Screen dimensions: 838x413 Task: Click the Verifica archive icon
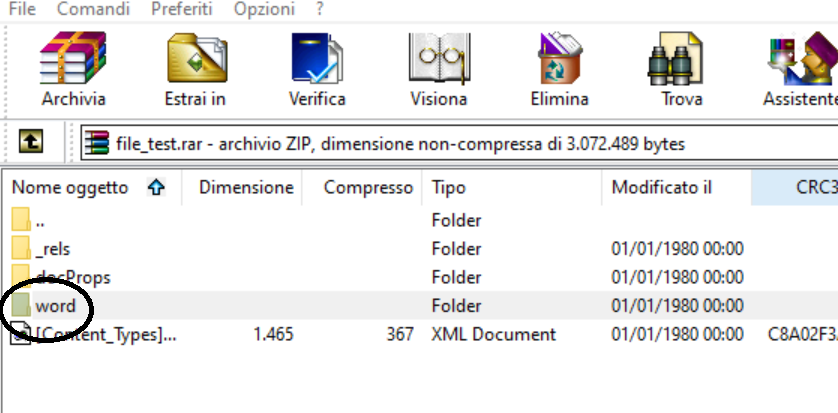pos(317,60)
